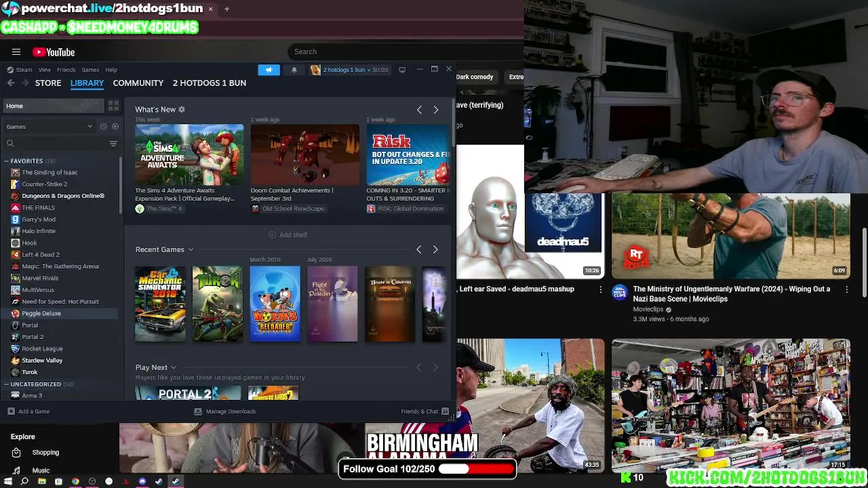Screen dimensions: 868x488
Task: Click the Manage Downloads icon
Action: (x=198, y=411)
